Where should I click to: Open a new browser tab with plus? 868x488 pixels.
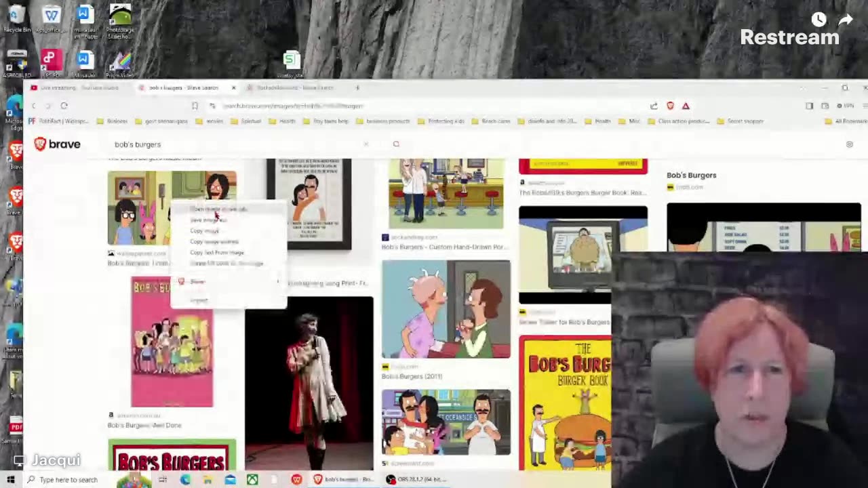357,87
